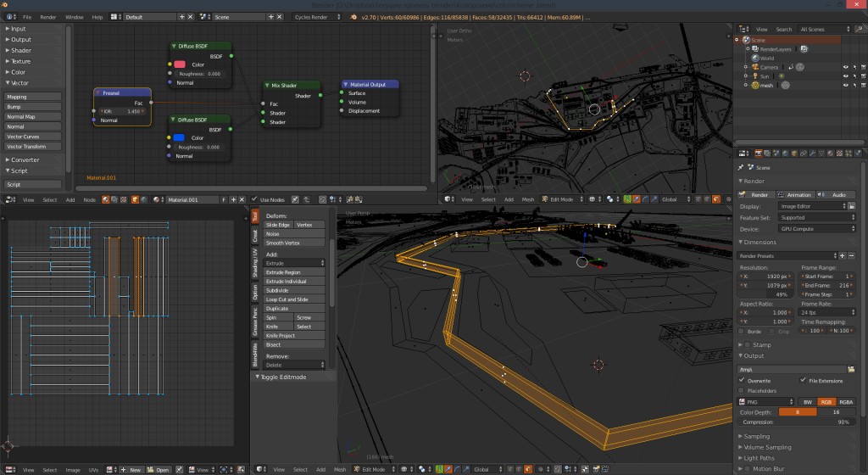
Task: Hide the mesh object using eye icon
Action: [x=845, y=86]
